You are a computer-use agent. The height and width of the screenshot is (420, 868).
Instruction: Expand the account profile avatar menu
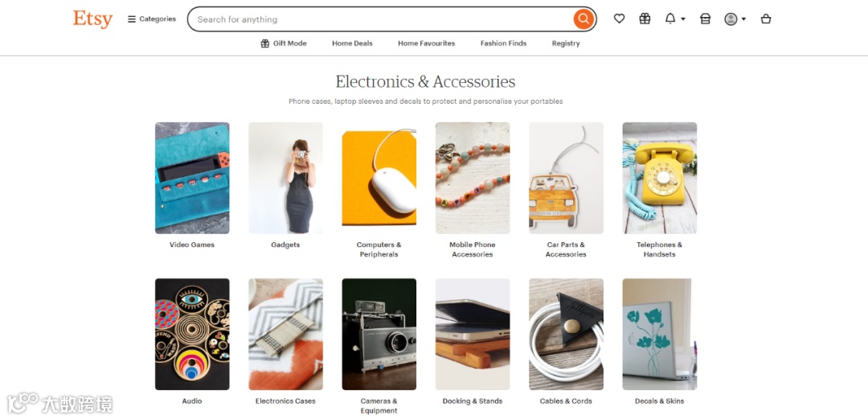[x=735, y=19]
